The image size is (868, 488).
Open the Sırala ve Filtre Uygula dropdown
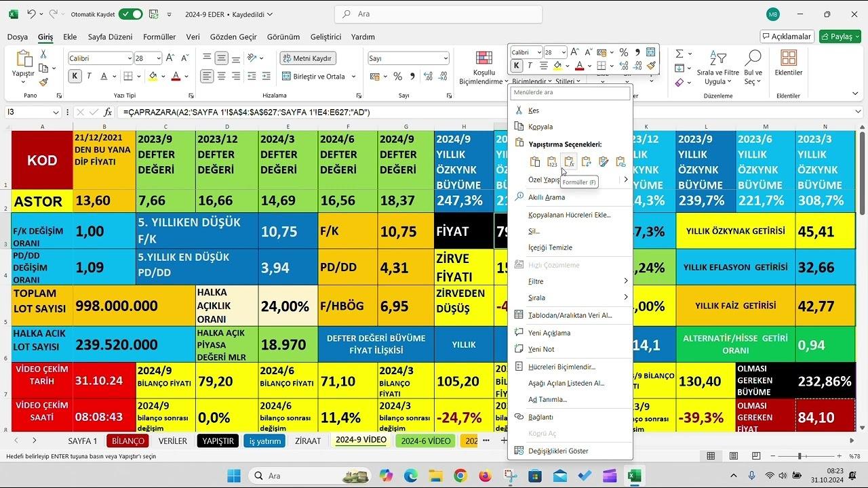[x=717, y=68]
